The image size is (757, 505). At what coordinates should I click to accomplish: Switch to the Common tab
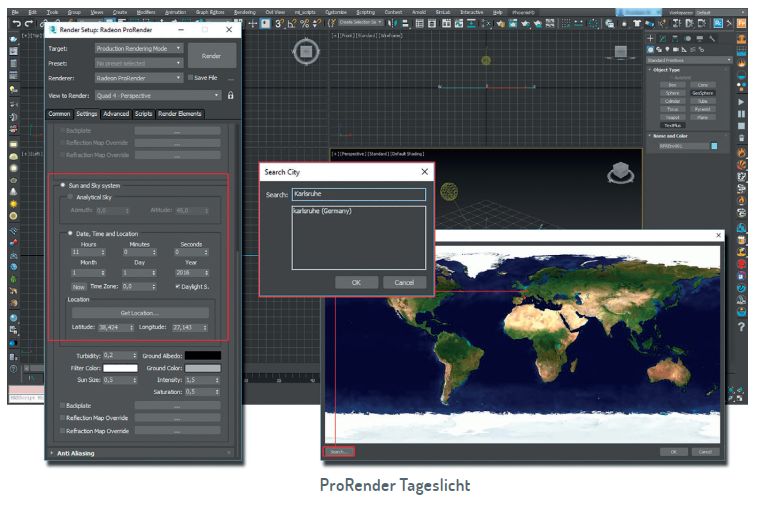[59, 114]
